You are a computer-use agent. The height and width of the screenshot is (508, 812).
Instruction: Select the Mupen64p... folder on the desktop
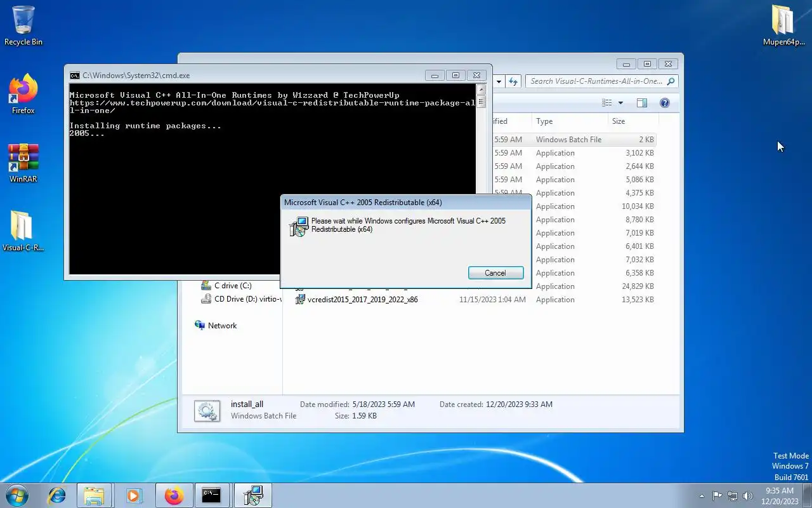[x=784, y=25]
